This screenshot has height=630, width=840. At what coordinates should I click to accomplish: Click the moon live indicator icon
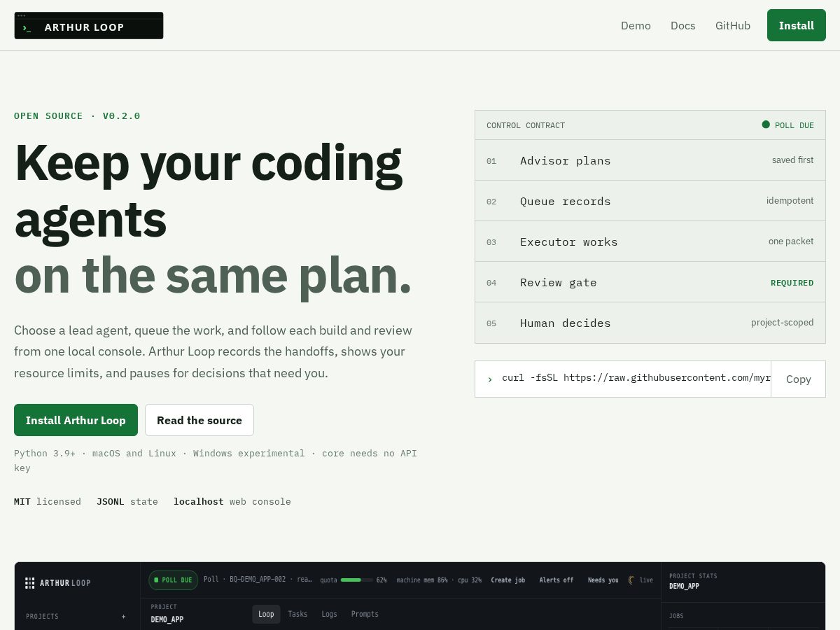click(x=631, y=580)
